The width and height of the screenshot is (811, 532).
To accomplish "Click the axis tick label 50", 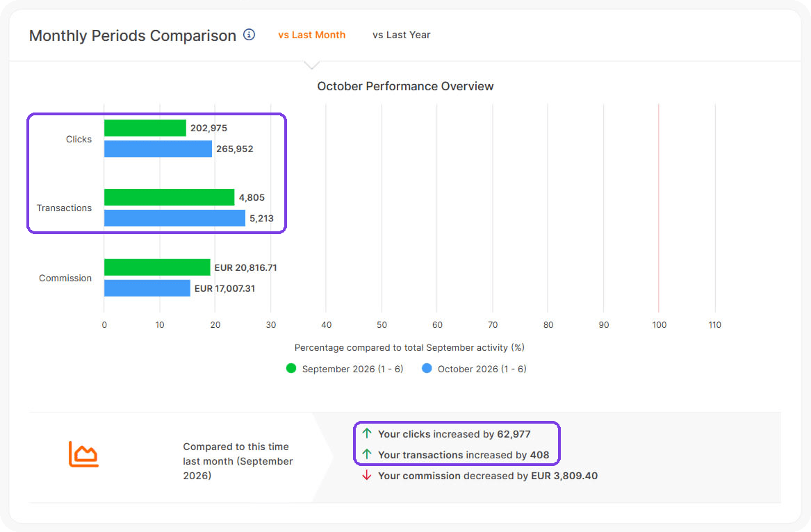I will (x=382, y=324).
